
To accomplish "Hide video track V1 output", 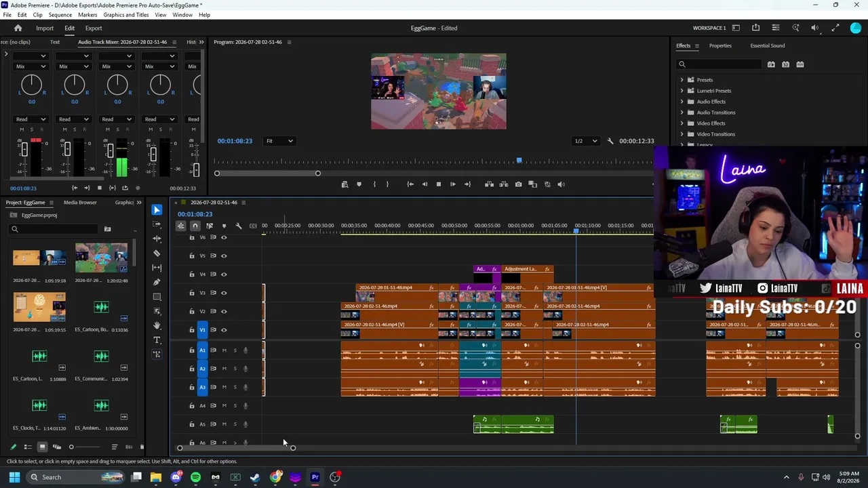I will tap(224, 330).
